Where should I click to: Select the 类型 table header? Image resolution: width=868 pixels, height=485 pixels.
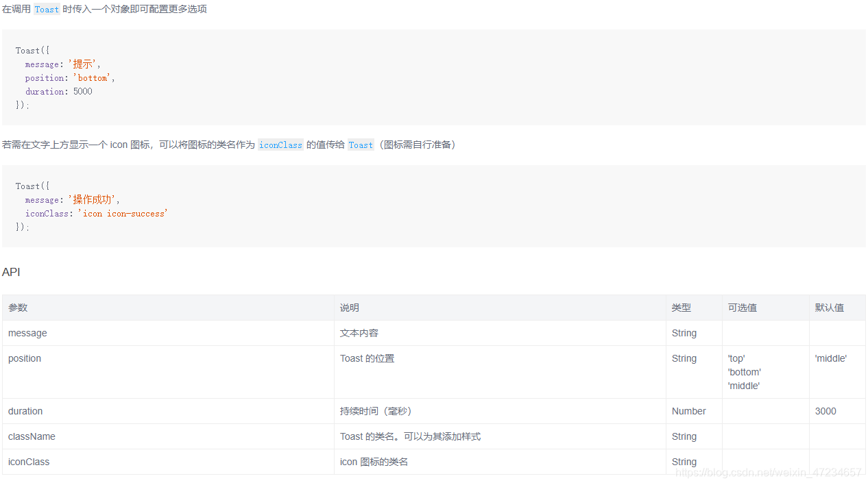point(682,308)
